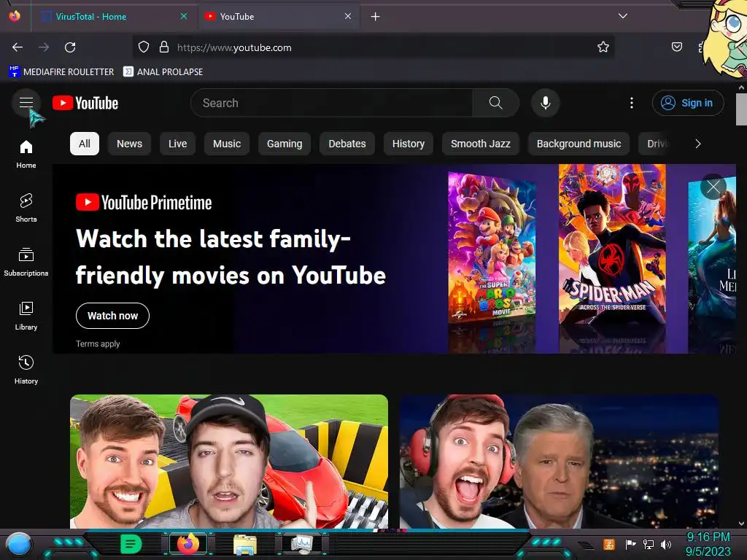Click the search magnifier button
Viewport: 747px width, 560px height.
point(495,103)
